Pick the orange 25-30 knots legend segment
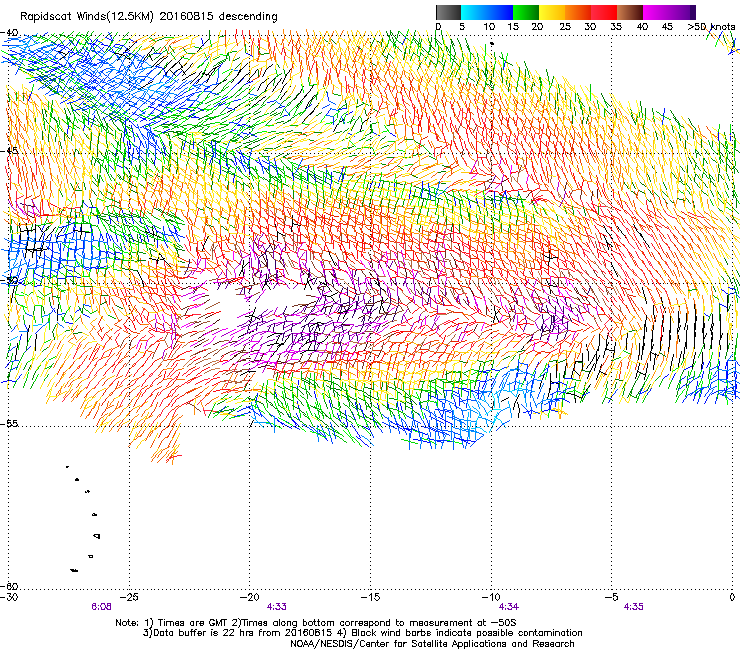This screenshot has height=650, width=740. pyautogui.click(x=578, y=12)
